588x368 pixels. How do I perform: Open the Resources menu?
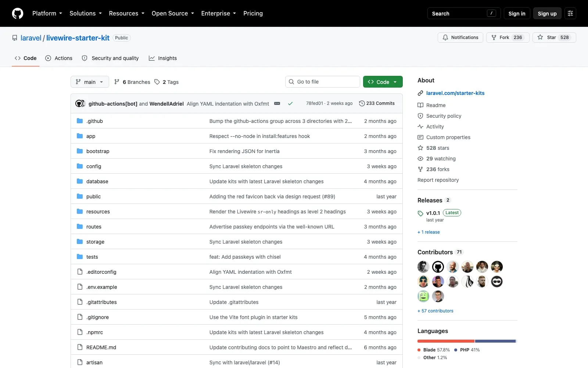(127, 13)
